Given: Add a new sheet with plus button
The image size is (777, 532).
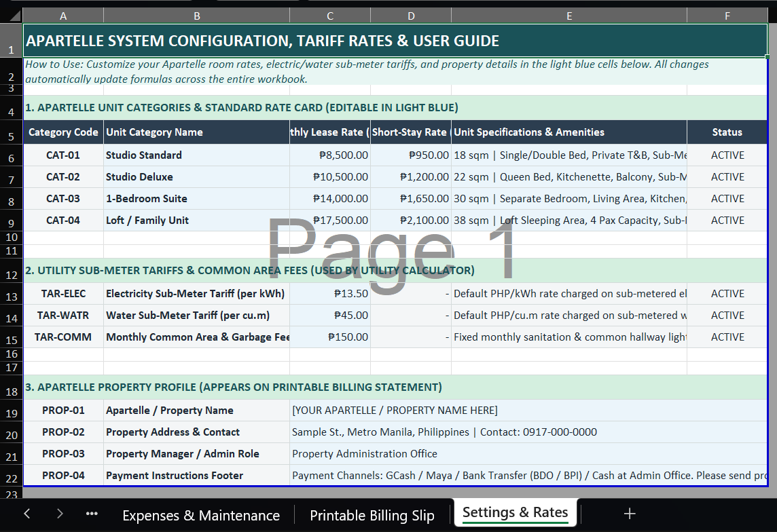Looking at the screenshot, I should click(x=630, y=514).
